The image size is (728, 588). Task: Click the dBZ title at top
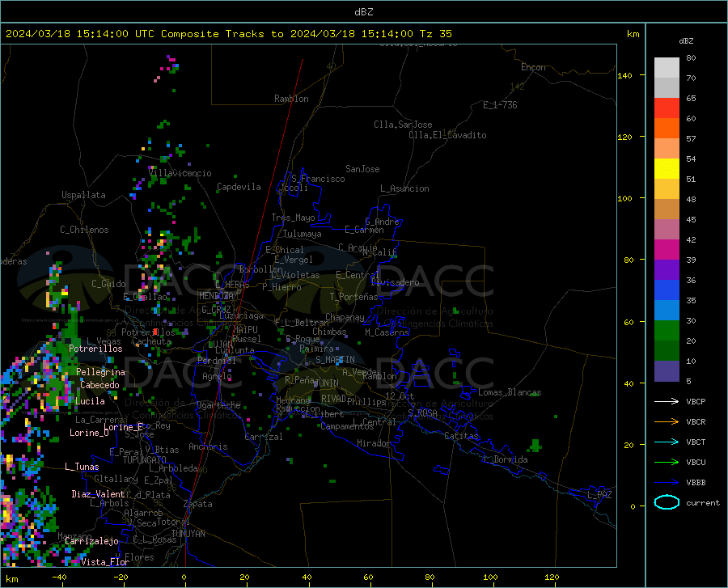point(363,12)
